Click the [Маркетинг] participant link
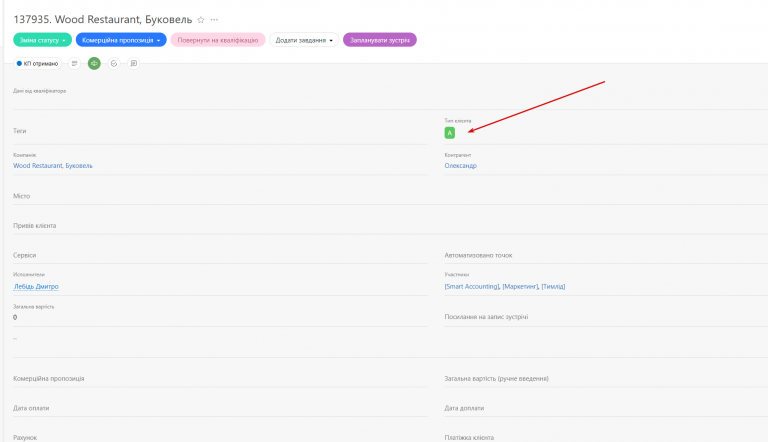 click(521, 287)
